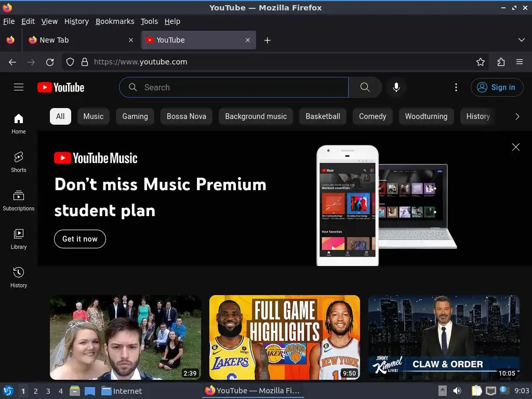Viewport: 532px width, 399px height.
Task: Open the View menu
Action: click(x=49, y=21)
